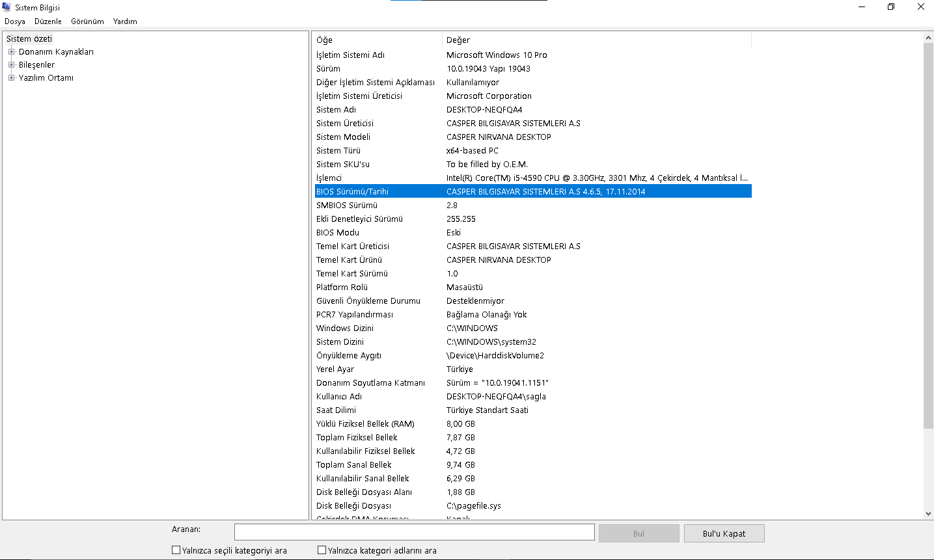Select the Bileşenler category label
Viewport: 934px width, 560px height.
tap(36, 65)
